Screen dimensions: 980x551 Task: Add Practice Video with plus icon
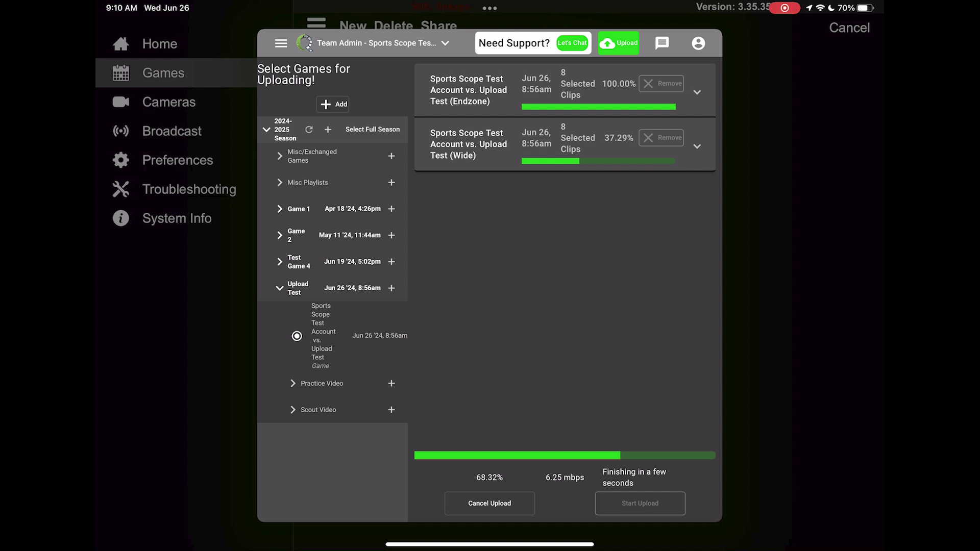[x=391, y=383]
